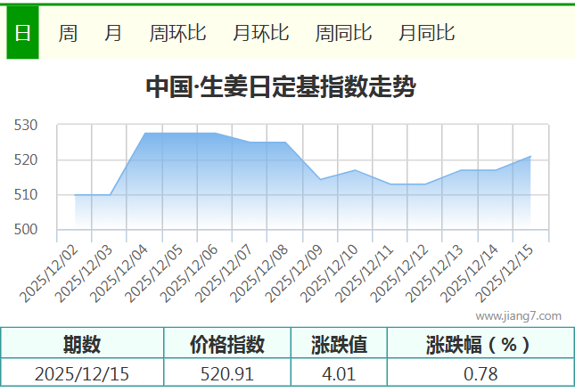Viewport: 575px width, 392px height.
Task: Click the 涨跌幅（%） column header
Action: pos(480,344)
